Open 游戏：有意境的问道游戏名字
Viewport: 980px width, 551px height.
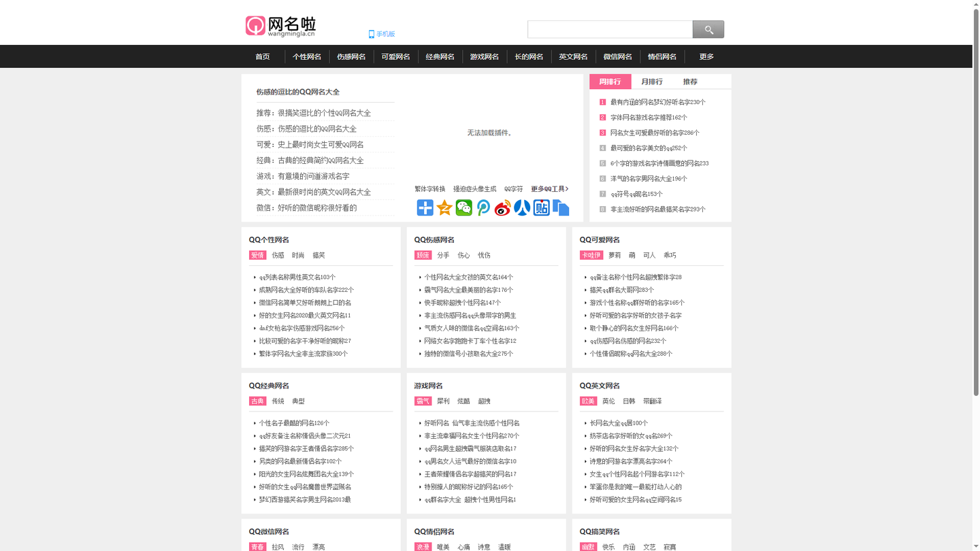coord(303,176)
